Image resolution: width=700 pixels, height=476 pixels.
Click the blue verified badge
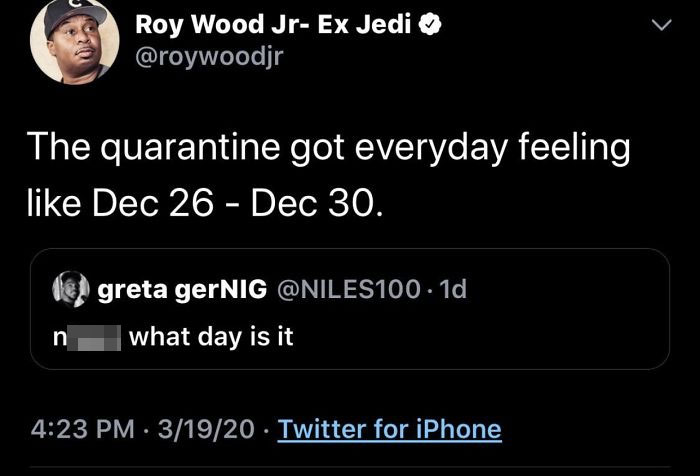click(x=427, y=27)
